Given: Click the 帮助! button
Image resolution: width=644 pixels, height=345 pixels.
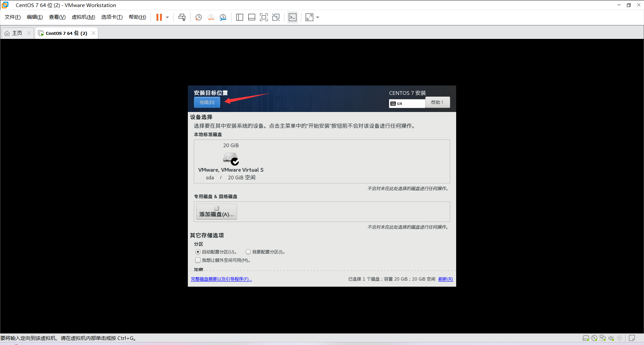Looking at the screenshot, I should pyautogui.click(x=437, y=102).
